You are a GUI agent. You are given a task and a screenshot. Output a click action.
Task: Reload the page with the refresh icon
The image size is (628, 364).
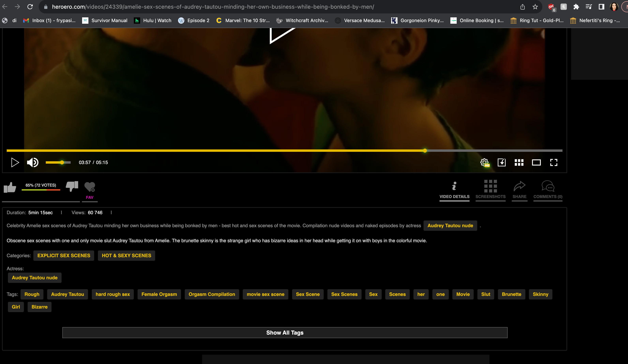point(30,7)
